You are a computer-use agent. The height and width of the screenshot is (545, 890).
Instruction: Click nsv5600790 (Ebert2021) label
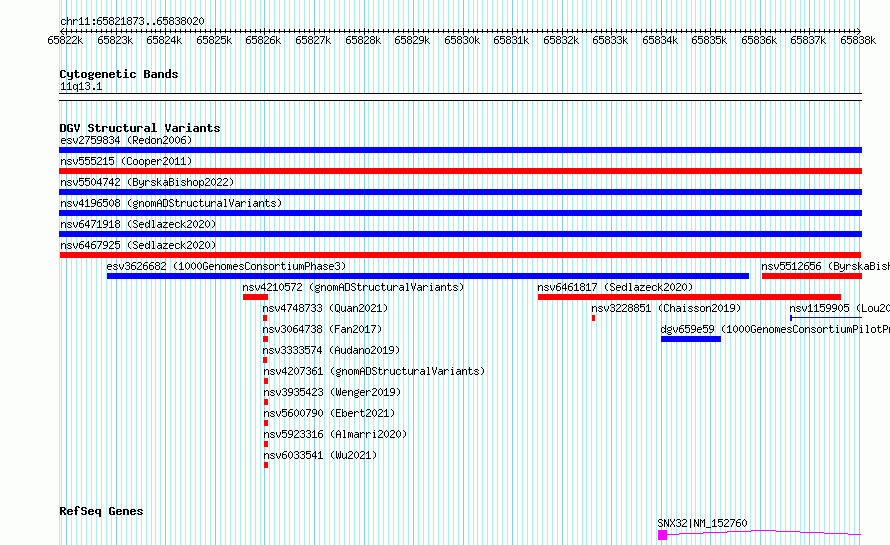329,413
